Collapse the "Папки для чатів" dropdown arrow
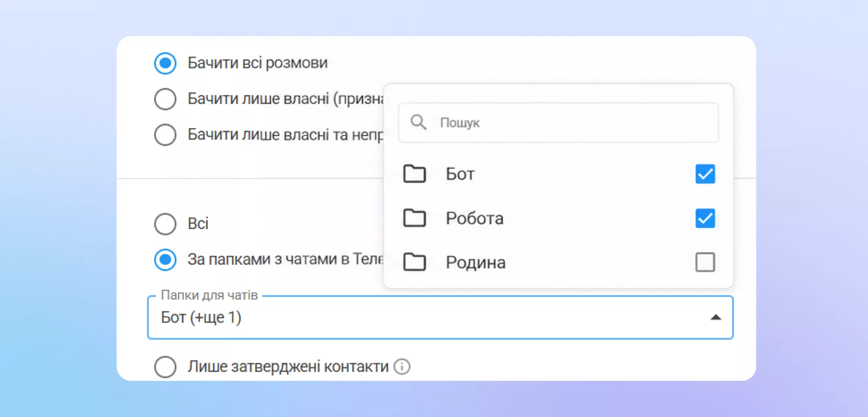 pyautogui.click(x=716, y=317)
